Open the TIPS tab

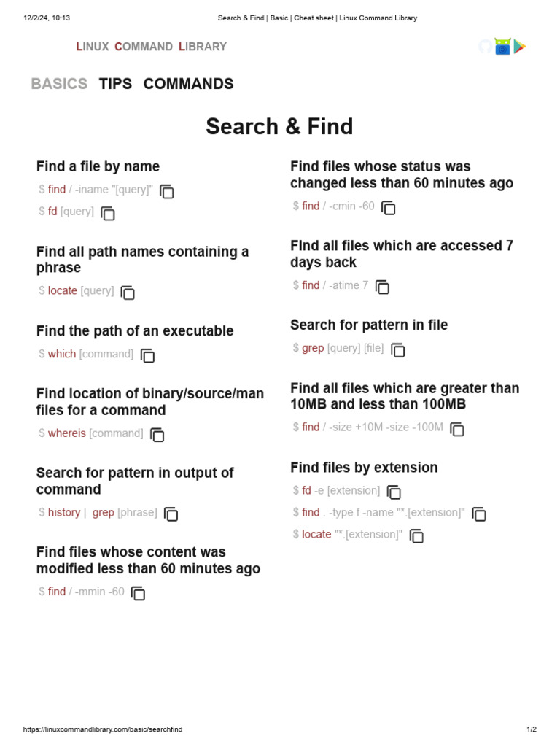[x=115, y=84]
